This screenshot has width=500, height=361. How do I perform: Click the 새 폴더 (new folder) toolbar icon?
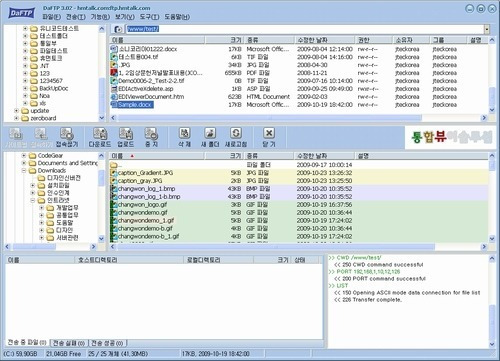pyautogui.click(x=210, y=133)
